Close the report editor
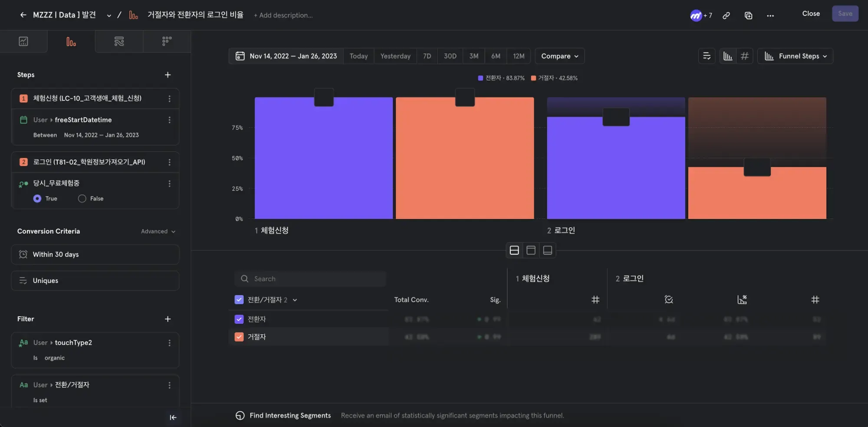Viewport: 868px width, 427px height. (x=811, y=13)
